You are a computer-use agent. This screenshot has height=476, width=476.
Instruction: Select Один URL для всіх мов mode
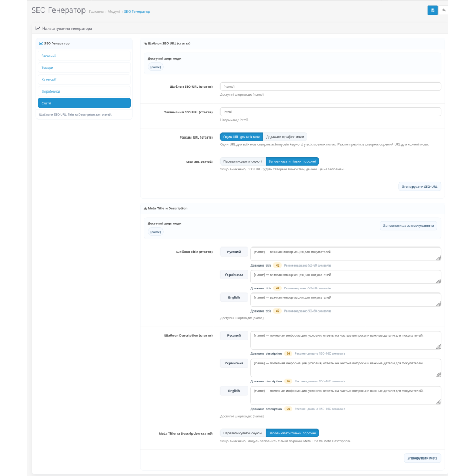(241, 136)
